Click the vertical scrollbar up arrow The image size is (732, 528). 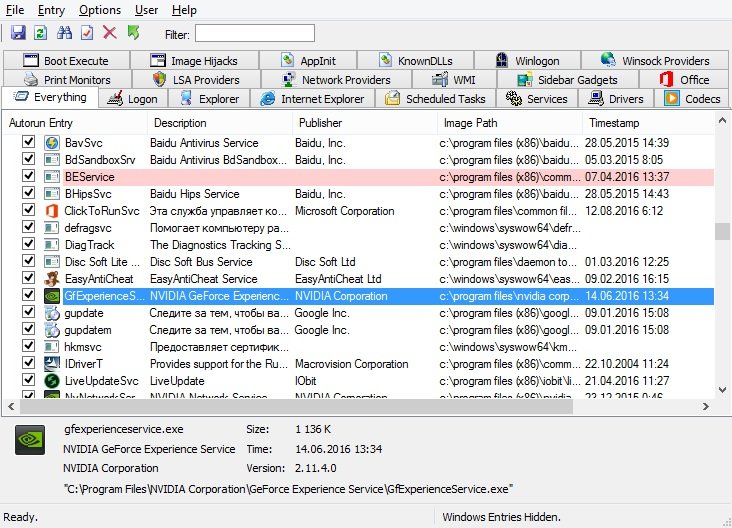pyautogui.click(x=722, y=120)
